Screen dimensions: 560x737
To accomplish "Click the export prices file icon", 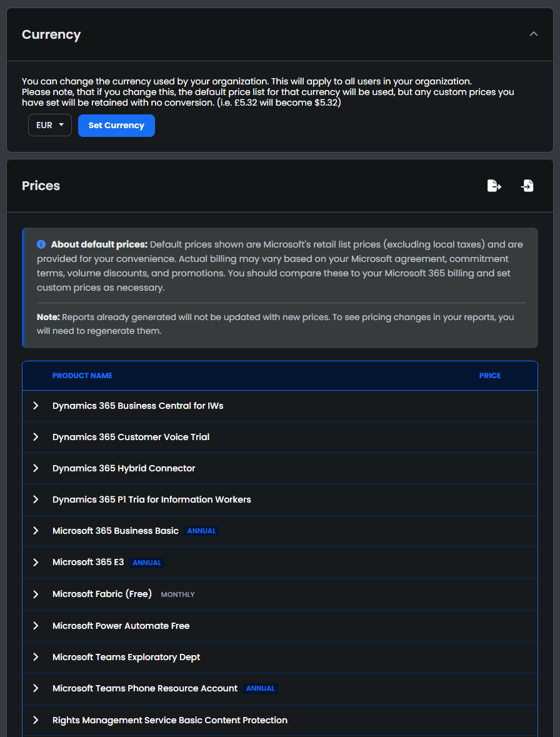I will click(494, 186).
